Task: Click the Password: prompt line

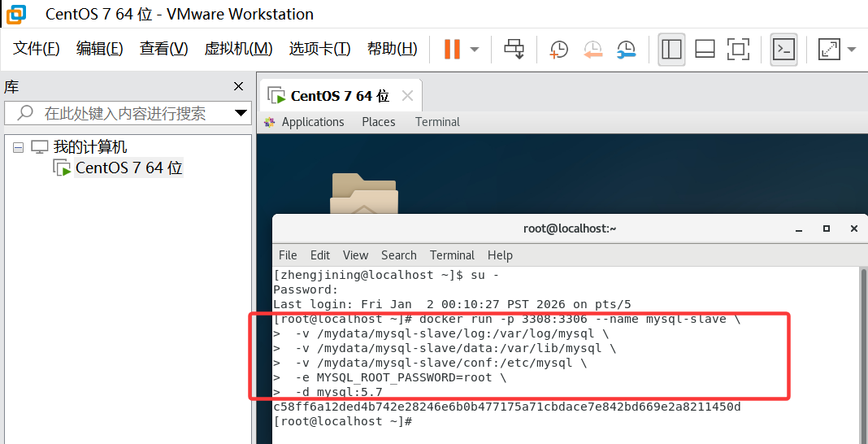Action: tap(305, 289)
